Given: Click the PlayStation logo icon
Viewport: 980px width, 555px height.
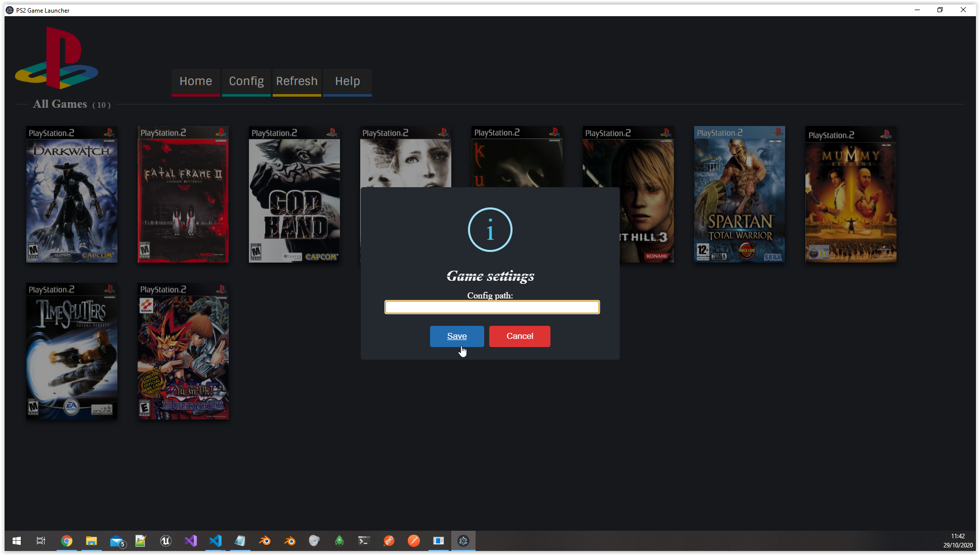Looking at the screenshot, I should [x=57, y=58].
